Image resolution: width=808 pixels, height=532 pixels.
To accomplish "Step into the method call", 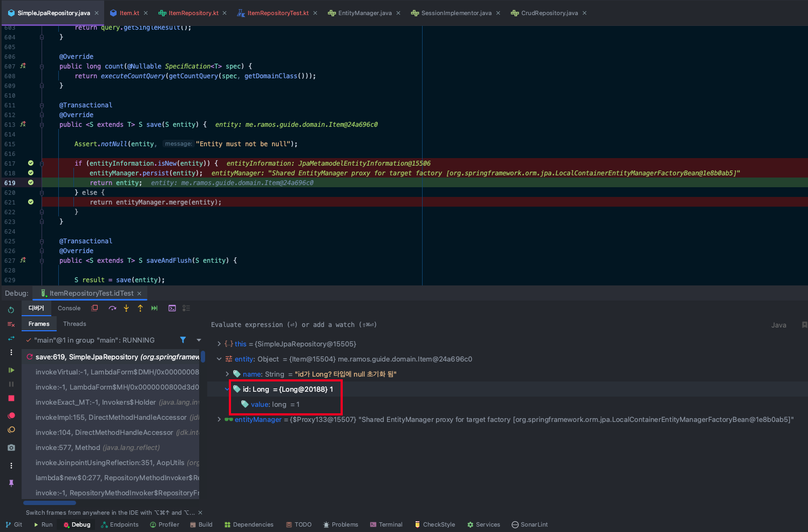I will pos(126,308).
